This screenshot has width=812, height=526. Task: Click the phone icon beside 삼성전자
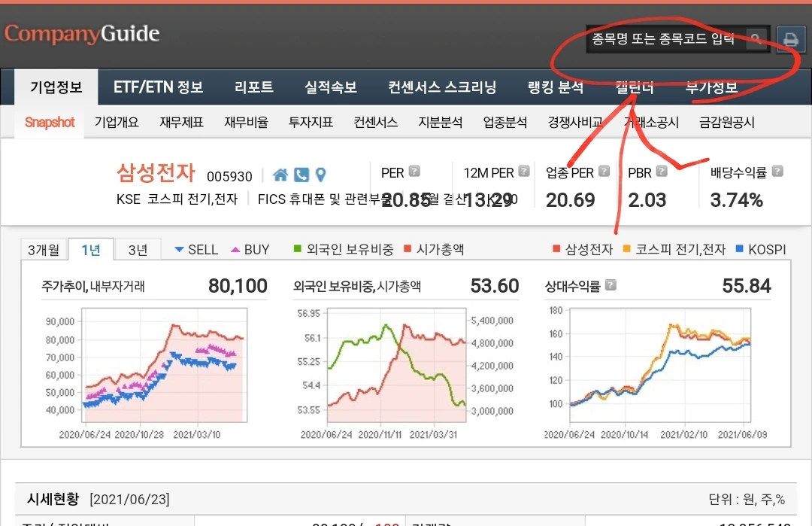point(301,175)
